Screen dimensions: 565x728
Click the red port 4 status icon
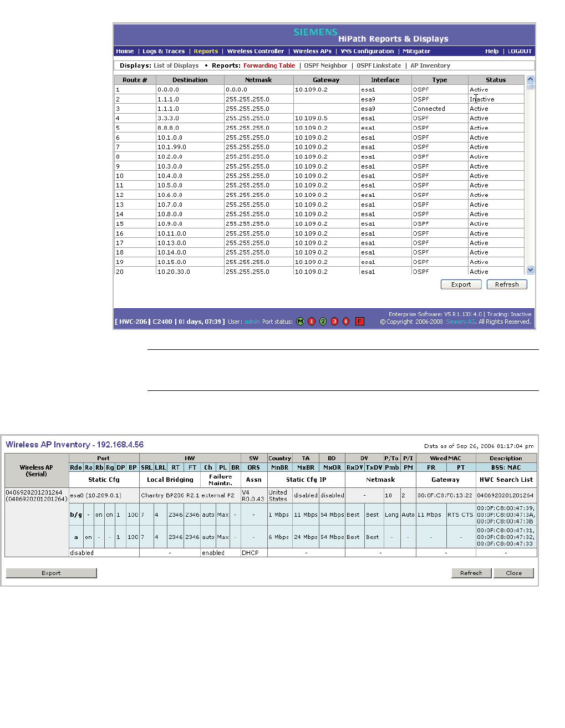346,322
